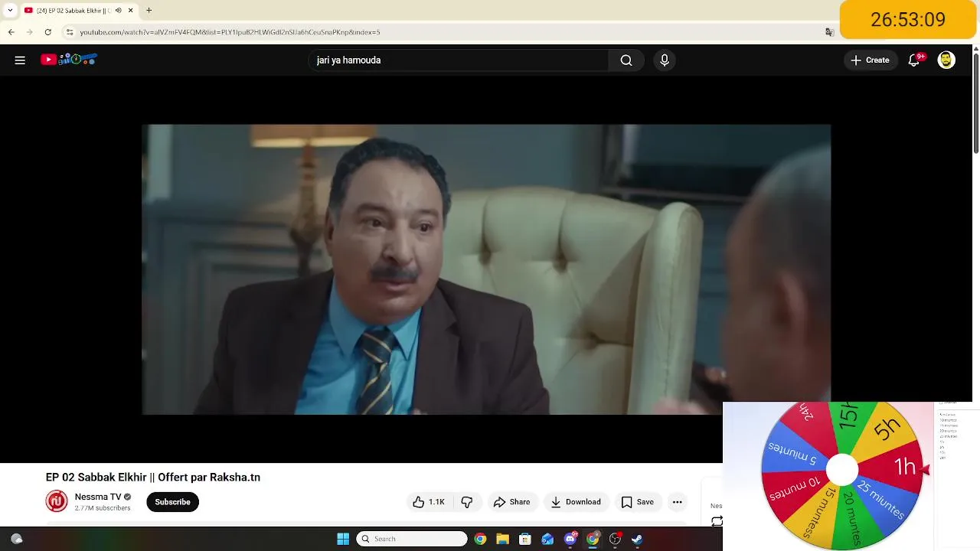This screenshot has width=980, height=551.
Task: Toggle the playlist loop icon
Action: [717, 521]
